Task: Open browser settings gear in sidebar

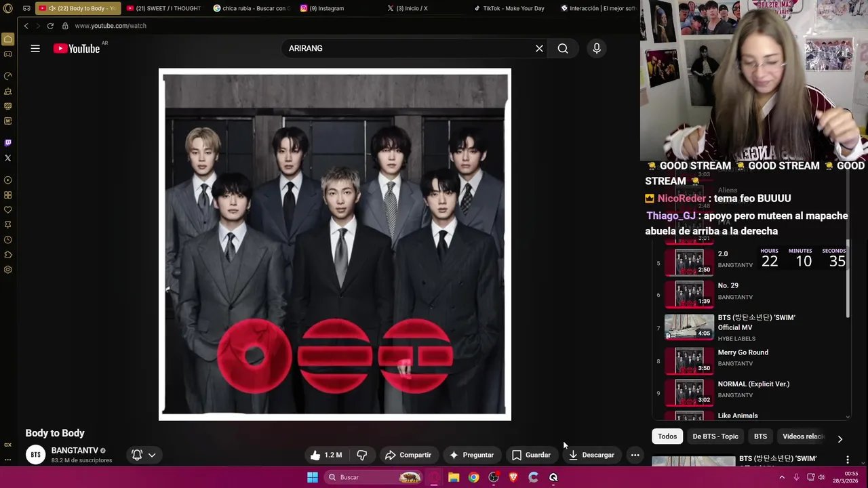Action: point(8,270)
